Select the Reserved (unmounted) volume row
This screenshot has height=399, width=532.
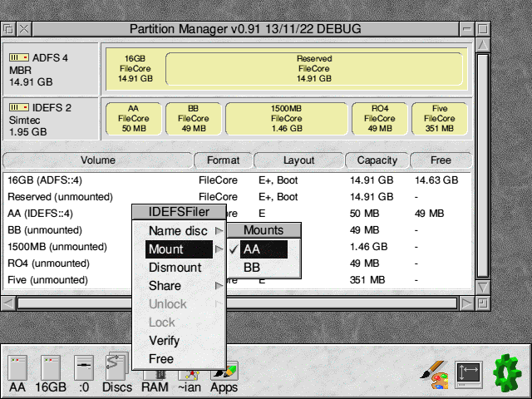coord(237,197)
